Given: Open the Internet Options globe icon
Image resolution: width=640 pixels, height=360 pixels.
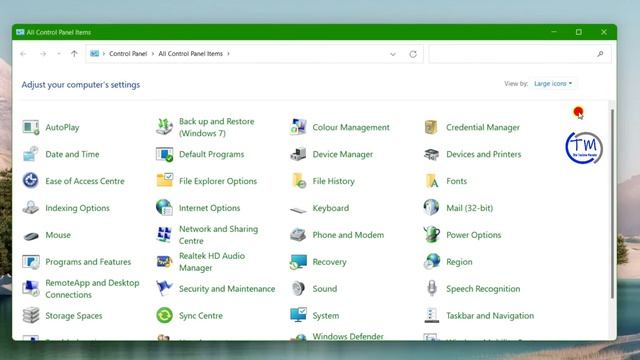Looking at the screenshot, I should click(x=164, y=208).
